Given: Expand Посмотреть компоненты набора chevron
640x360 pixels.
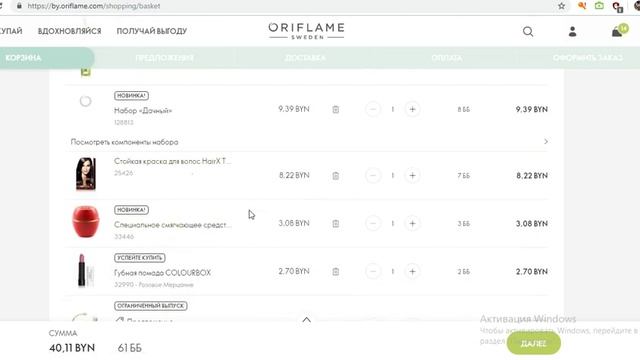Looking at the screenshot, I should [x=546, y=142].
